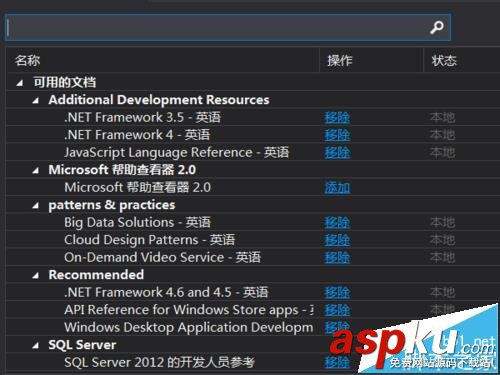
Task: Select Windows Desktop Application Development row
Action: pos(189,327)
